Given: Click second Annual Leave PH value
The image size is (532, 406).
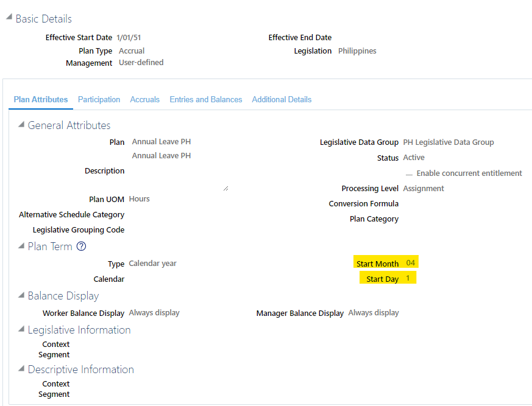Looking at the screenshot, I should (x=161, y=156).
